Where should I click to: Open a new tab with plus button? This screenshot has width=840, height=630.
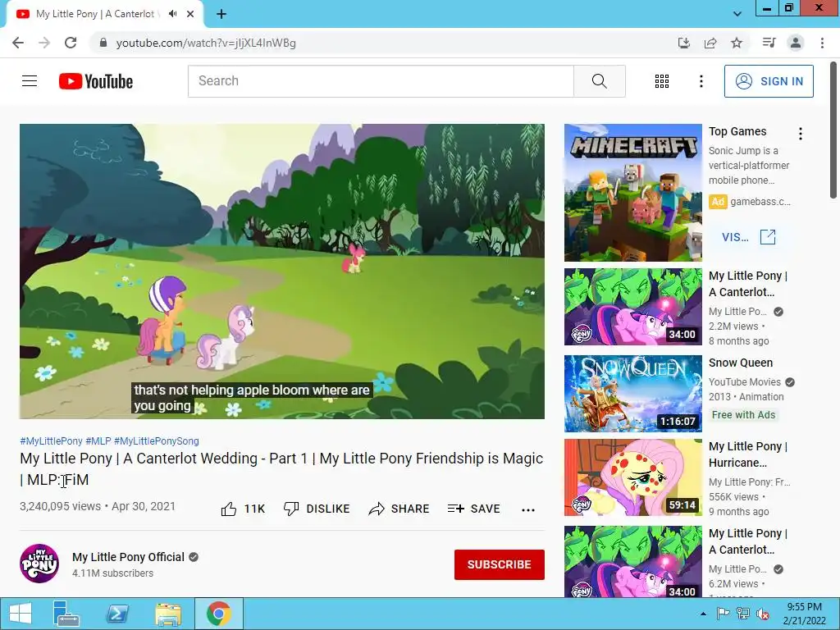(x=221, y=14)
